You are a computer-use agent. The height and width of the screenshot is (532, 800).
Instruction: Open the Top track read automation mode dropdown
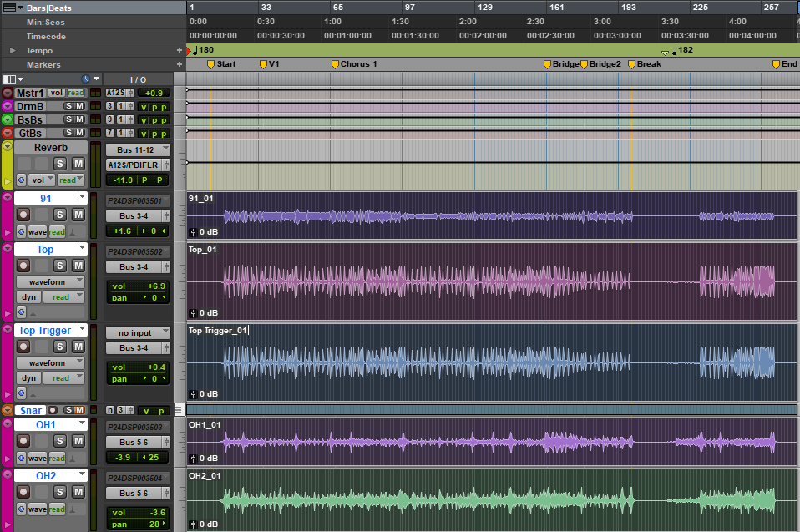click(63, 297)
